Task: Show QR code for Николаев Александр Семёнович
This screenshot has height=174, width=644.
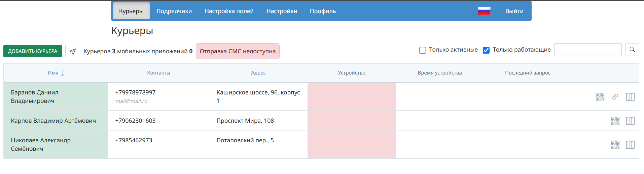Action: 615,145
